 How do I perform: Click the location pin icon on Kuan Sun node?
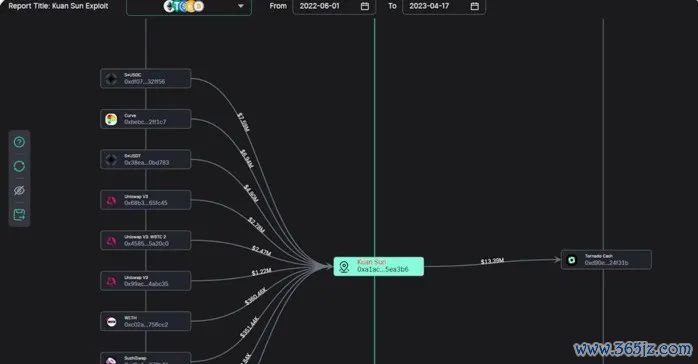tap(344, 267)
